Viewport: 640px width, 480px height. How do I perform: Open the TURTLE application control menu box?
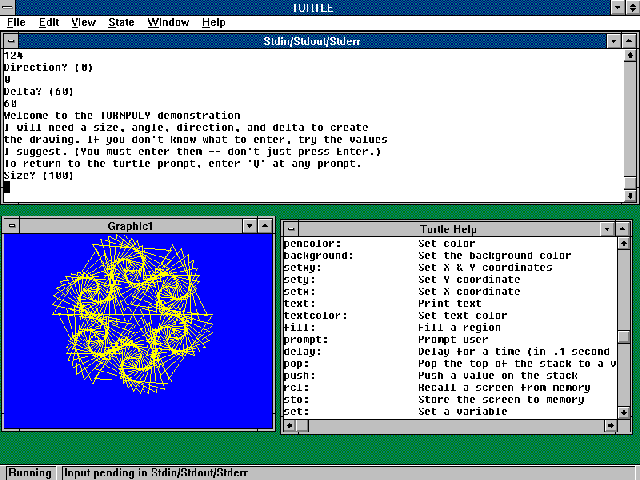point(10,7)
